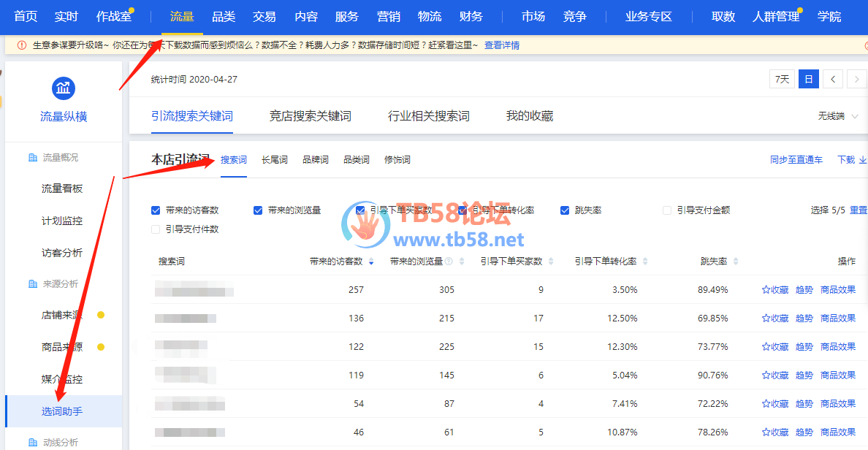Screen dimensions: 868x450
Task: Uncheck 跳失率 metric
Action: (x=565, y=210)
